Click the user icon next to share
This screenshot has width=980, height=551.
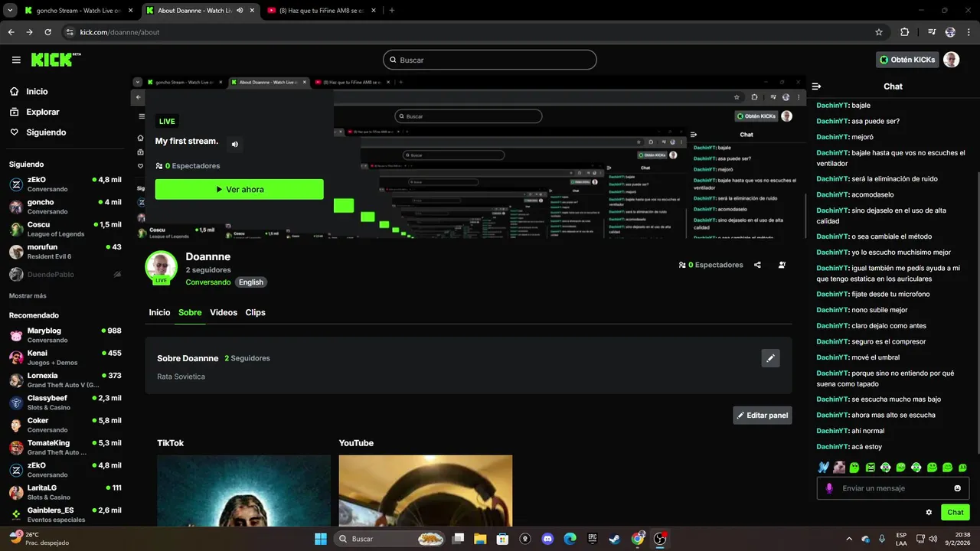coord(782,265)
